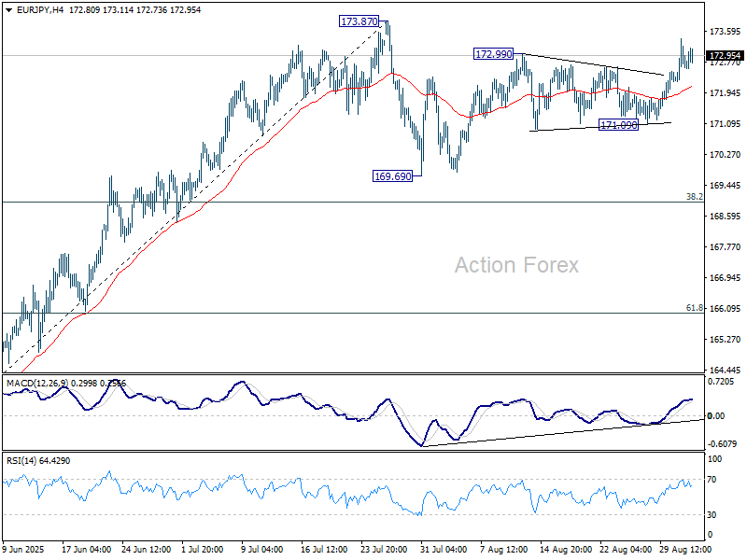Select the current price tag 172.954
Screen dimensions: 747x560
(726, 56)
